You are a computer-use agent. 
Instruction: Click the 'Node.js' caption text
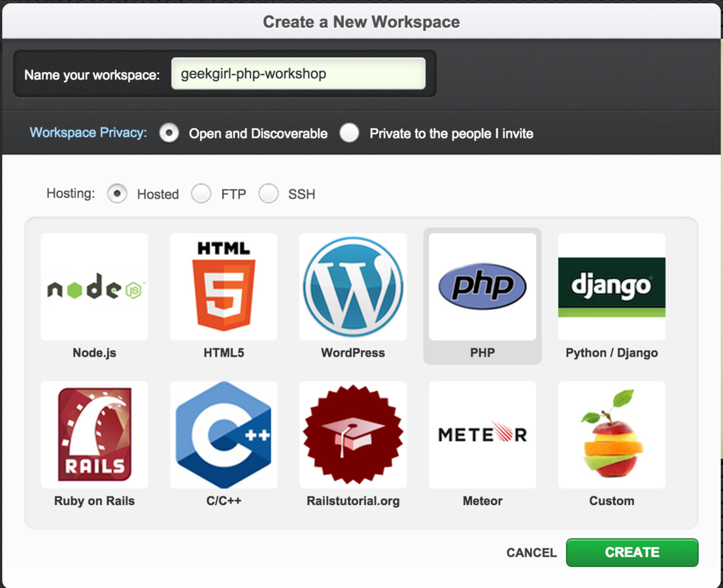coord(95,353)
